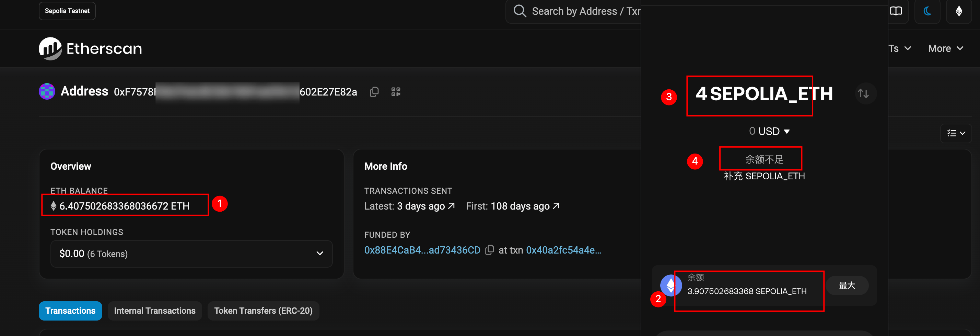Click the search magnifier icon

tap(520, 11)
